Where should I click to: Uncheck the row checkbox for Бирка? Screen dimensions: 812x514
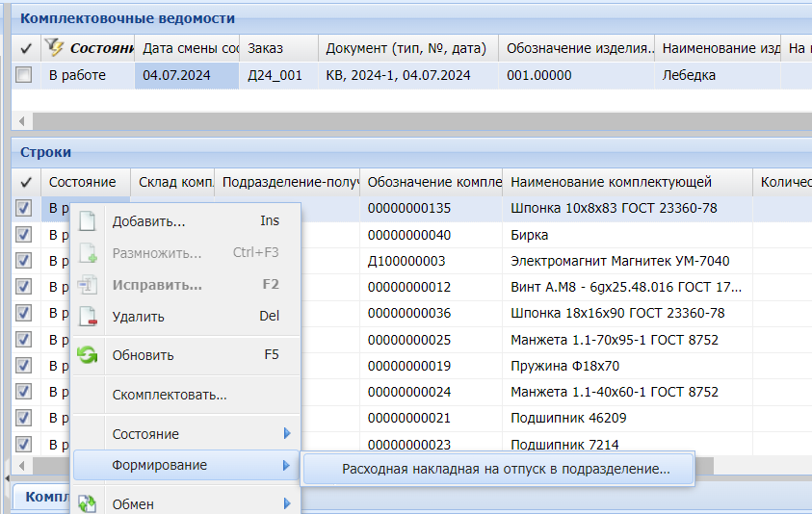point(24,235)
